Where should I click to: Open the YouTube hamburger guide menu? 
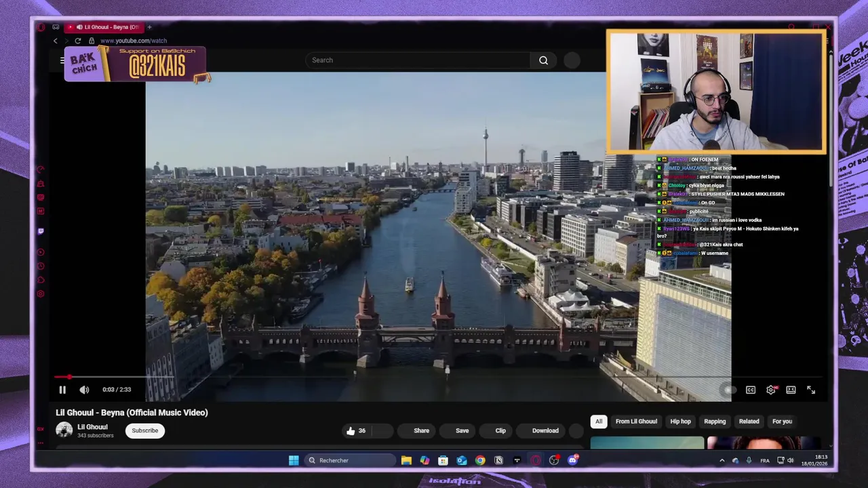point(62,60)
